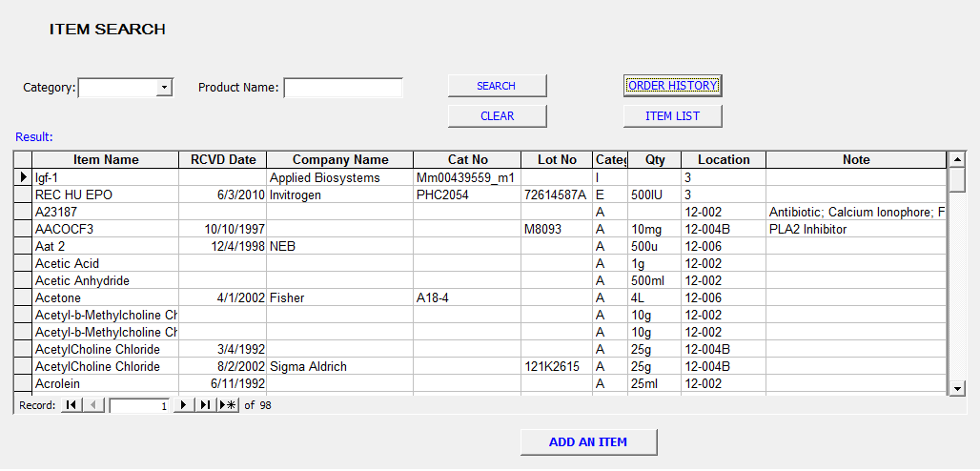Open ORDER HISTORY

point(672,86)
